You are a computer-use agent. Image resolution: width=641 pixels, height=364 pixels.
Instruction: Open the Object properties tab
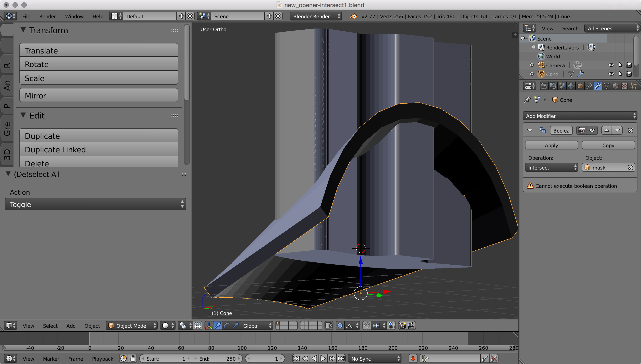pos(580,86)
